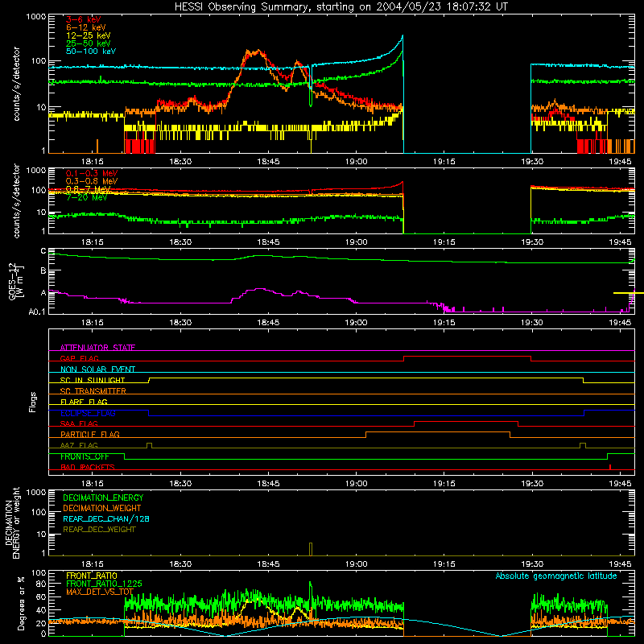Click the 19:30 tick label under the decimation panel
This screenshot has height=644, width=644.
pyautogui.click(x=532, y=564)
